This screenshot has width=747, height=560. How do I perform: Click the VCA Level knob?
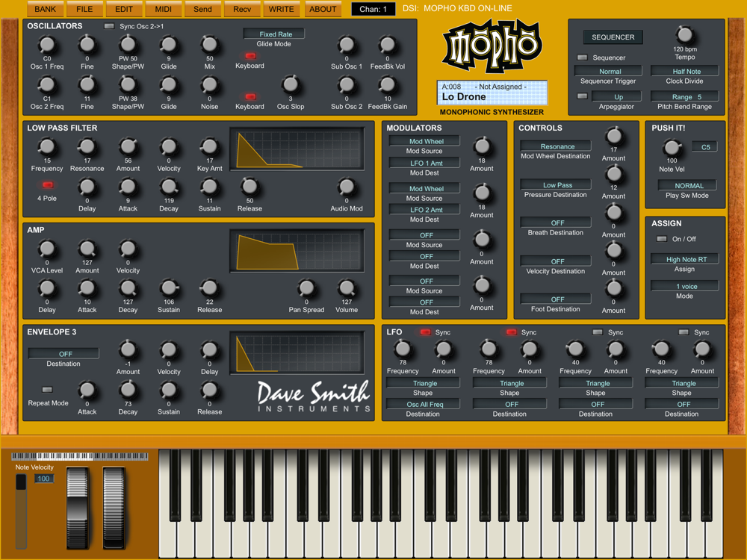click(46, 249)
